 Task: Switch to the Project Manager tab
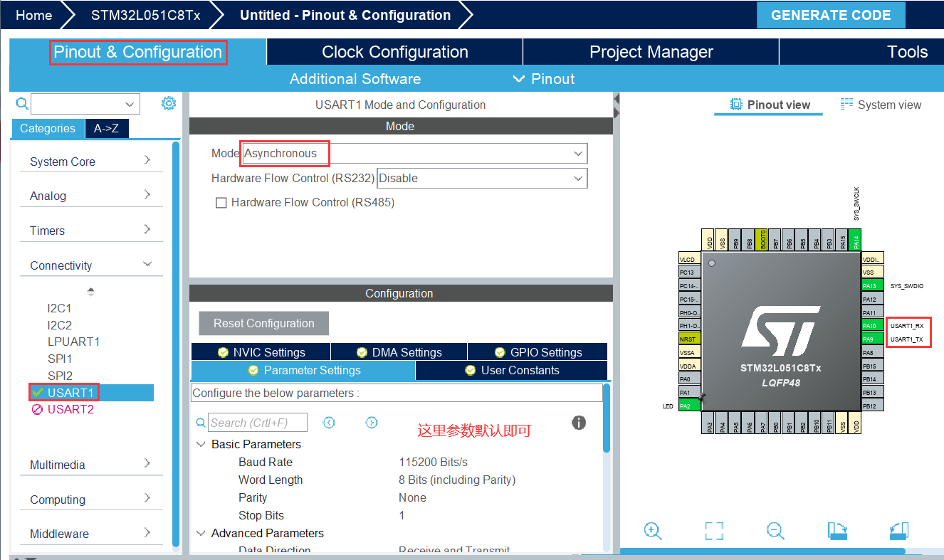point(651,52)
